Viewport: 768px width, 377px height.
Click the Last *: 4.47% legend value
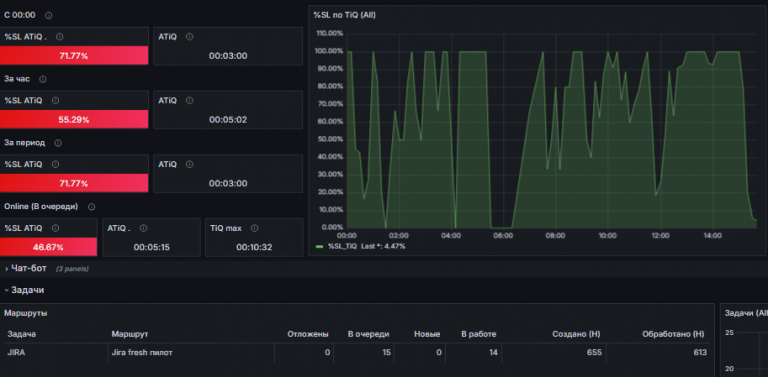point(383,246)
